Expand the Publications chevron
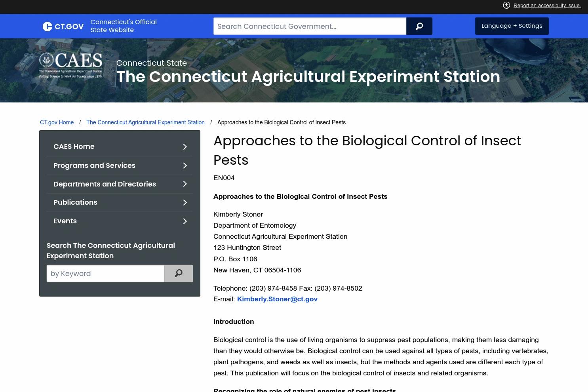 pyautogui.click(x=185, y=203)
